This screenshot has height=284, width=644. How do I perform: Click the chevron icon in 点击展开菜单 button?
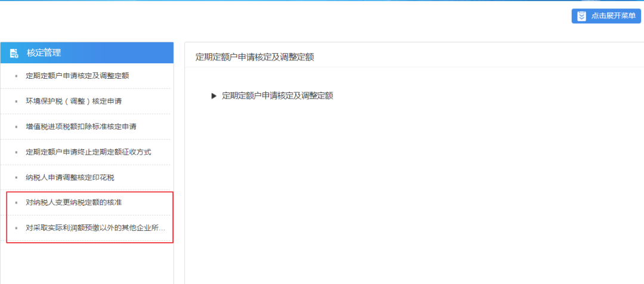(581, 16)
